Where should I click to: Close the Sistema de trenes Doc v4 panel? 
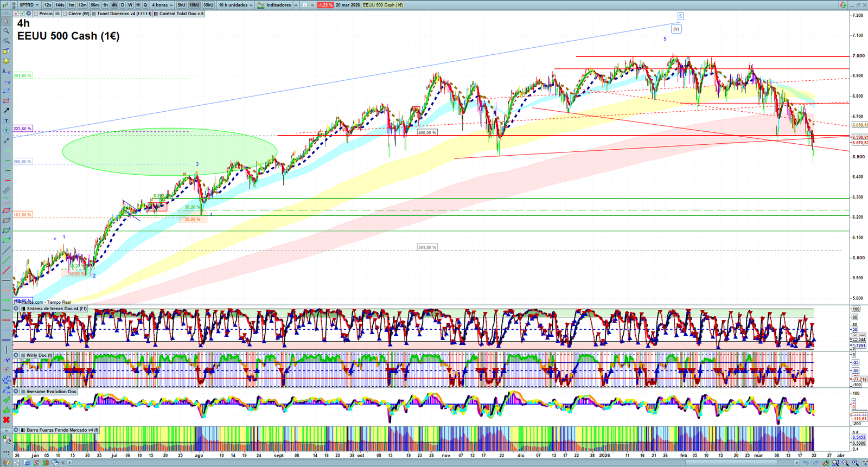point(16,309)
